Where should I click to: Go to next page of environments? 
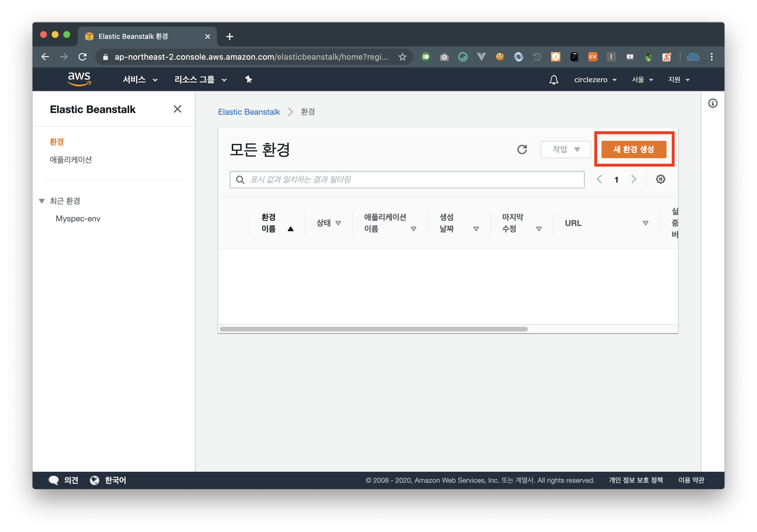(633, 179)
